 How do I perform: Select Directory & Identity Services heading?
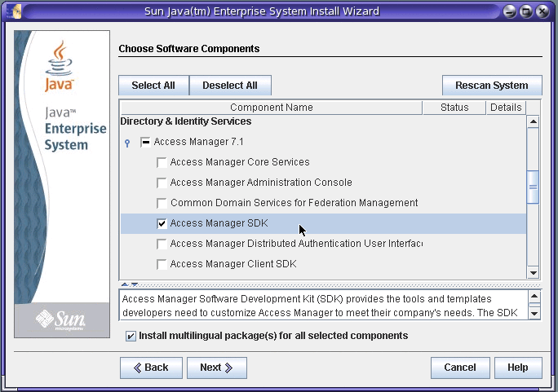(186, 121)
